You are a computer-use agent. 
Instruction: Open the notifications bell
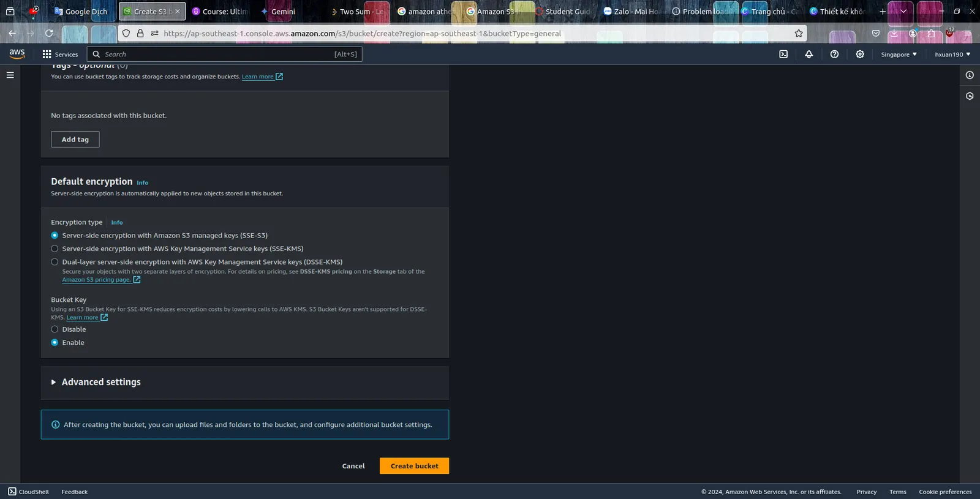pos(809,54)
